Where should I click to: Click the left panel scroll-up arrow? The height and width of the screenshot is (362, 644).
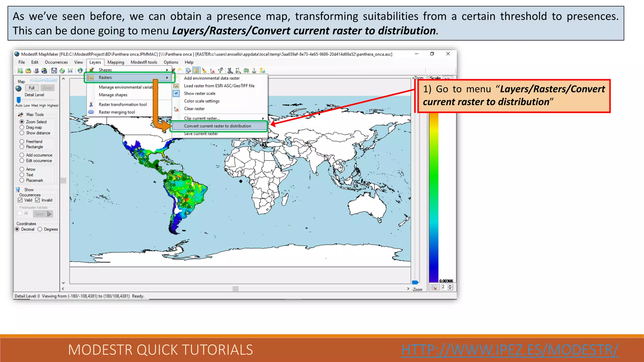(63, 79)
